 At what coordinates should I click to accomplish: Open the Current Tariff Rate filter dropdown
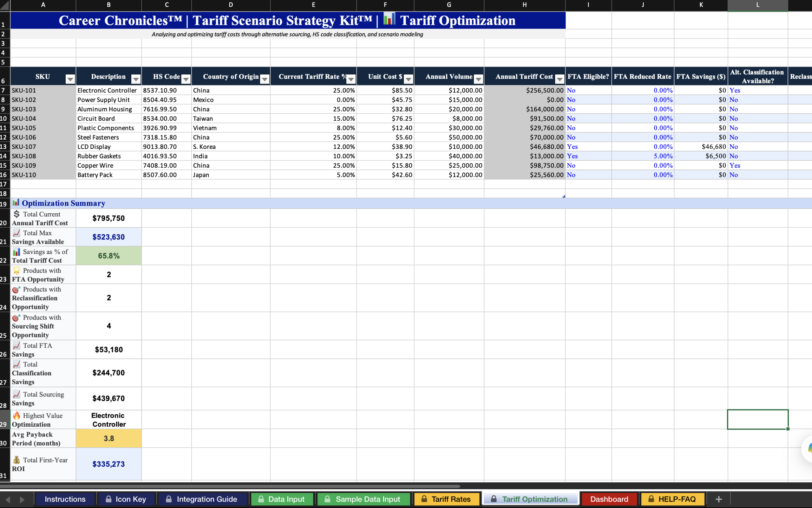coord(350,79)
